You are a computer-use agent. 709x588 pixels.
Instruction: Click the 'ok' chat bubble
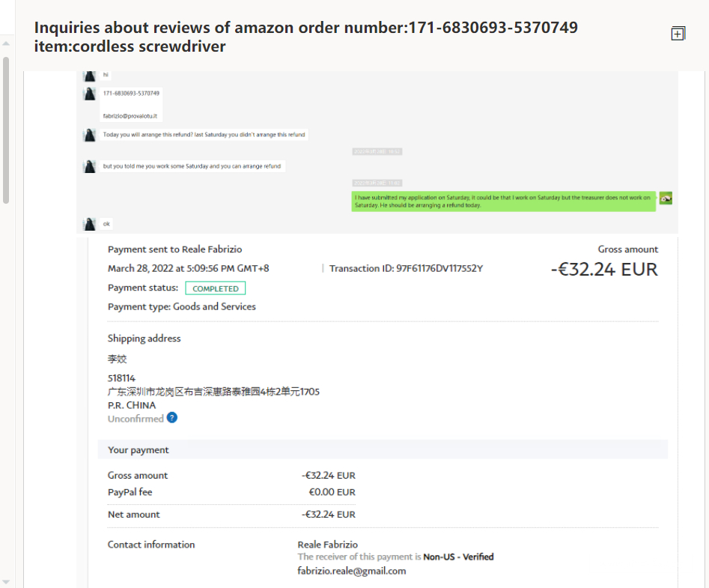click(106, 224)
